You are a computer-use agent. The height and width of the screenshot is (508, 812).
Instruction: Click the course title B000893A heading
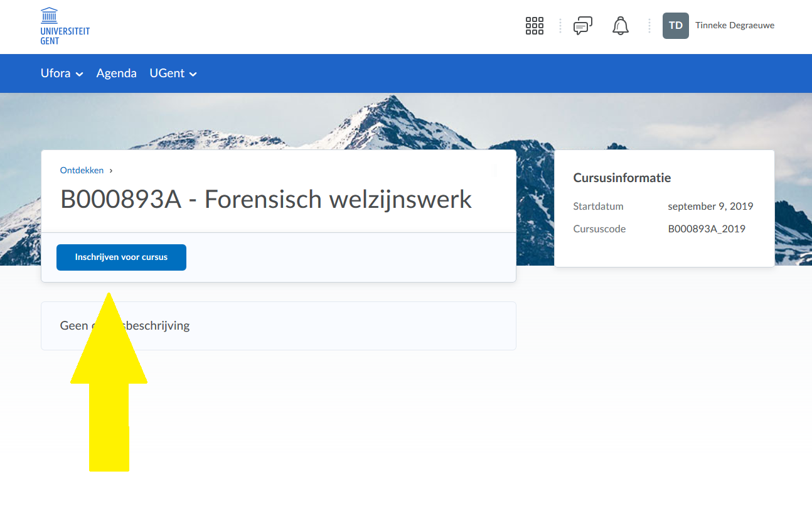click(265, 200)
